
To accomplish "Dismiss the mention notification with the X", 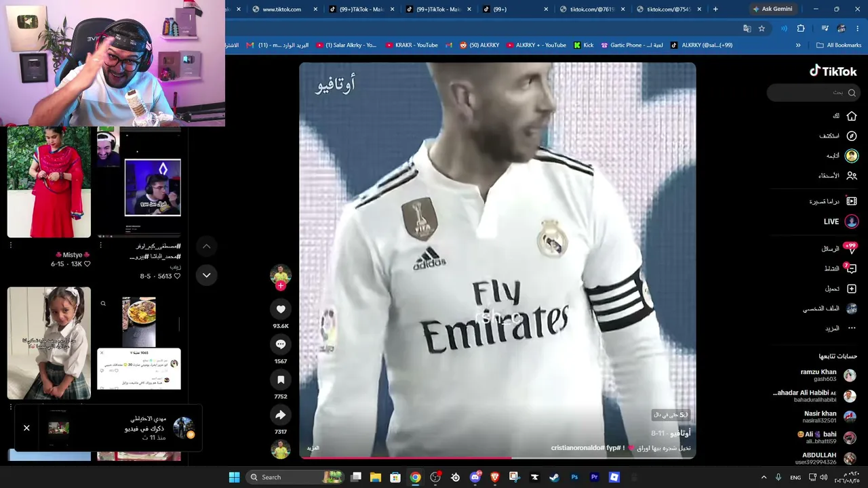I will click(x=26, y=428).
